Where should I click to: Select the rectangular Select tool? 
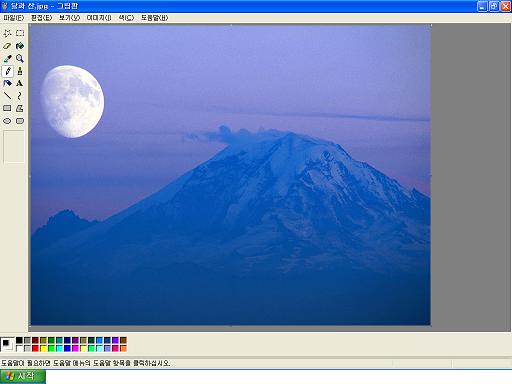coord(20,33)
